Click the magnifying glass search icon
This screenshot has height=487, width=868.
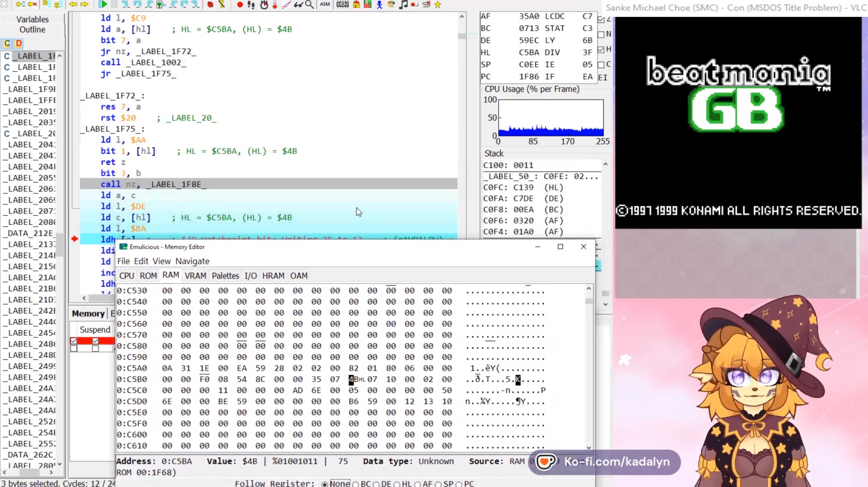point(309,4)
